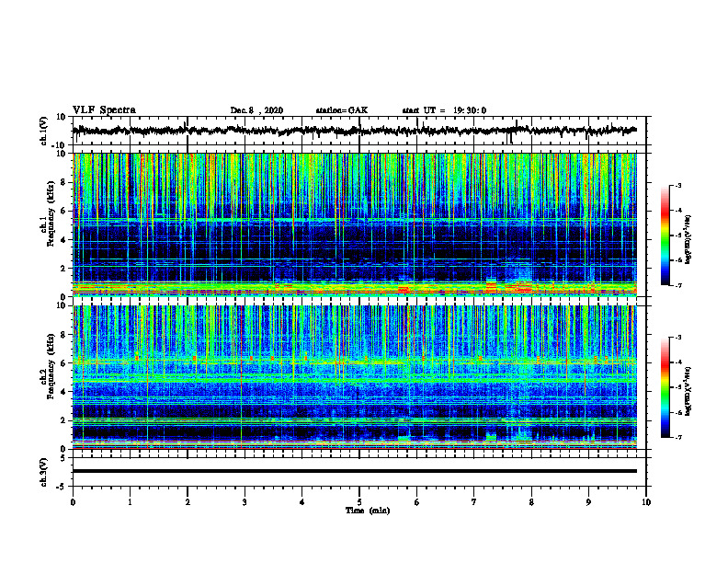Select the "start UT = 19:30:0" header text
The width and height of the screenshot is (728, 563).
pyautogui.click(x=444, y=110)
